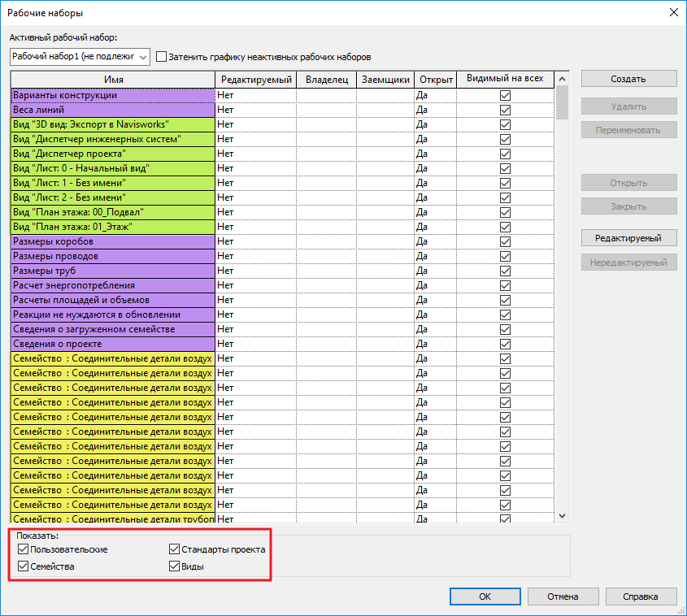Uncheck visibility for "Варианты конструкции" row
687x616 pixels.
[505, 95]
